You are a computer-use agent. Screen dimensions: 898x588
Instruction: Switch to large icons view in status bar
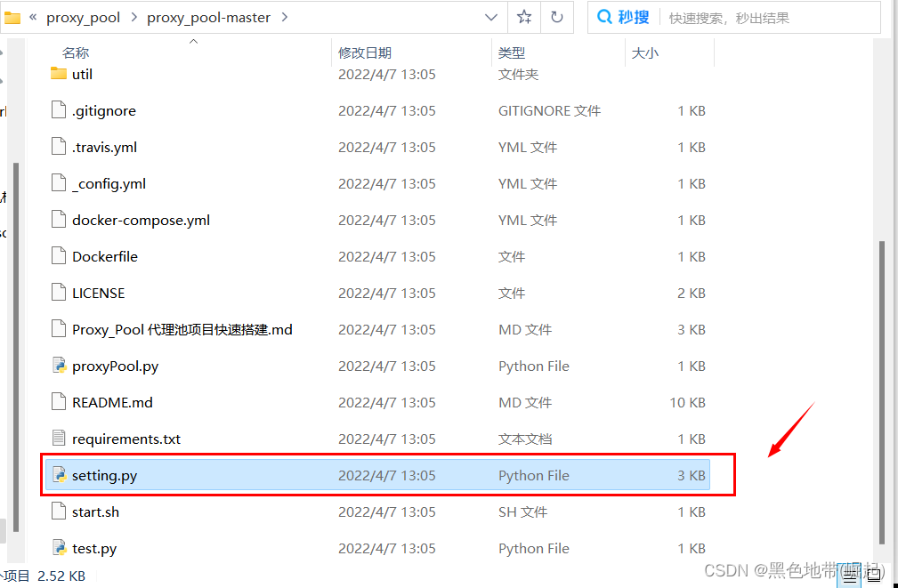click(x=872, y=576)
